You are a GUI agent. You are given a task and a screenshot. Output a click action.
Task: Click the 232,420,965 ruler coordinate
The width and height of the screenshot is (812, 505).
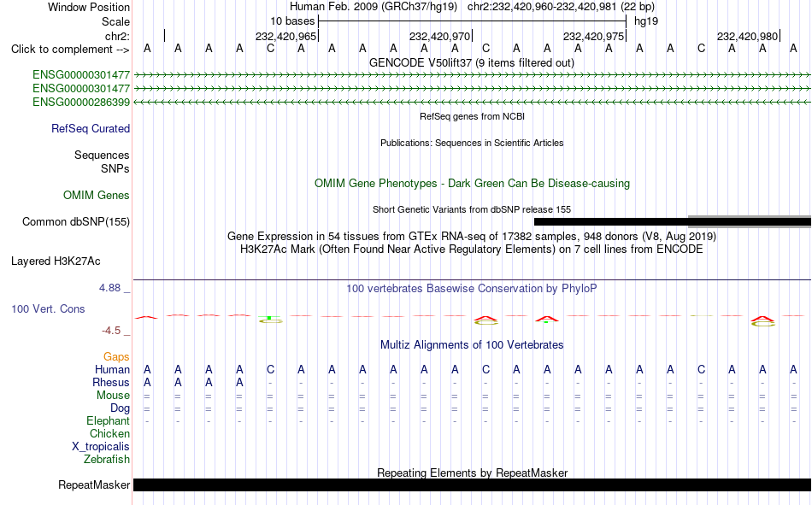[x=285, y=36]
